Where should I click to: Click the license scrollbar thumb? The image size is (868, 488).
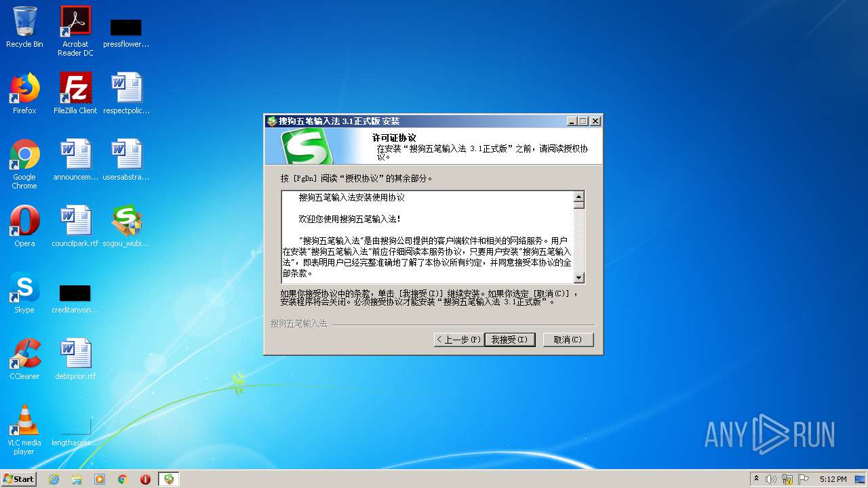click(x=579, y=205)
